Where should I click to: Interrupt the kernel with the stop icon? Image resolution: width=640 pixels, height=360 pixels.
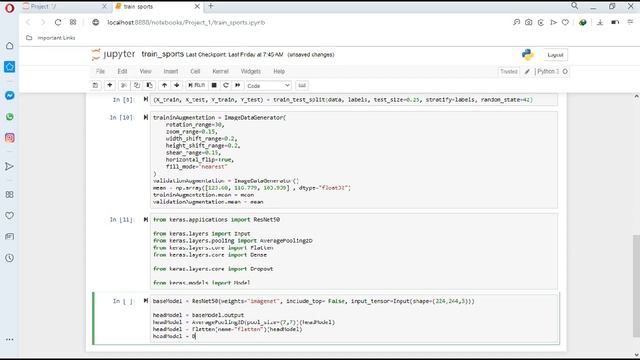pyautogui.click(x=214, y=85)
